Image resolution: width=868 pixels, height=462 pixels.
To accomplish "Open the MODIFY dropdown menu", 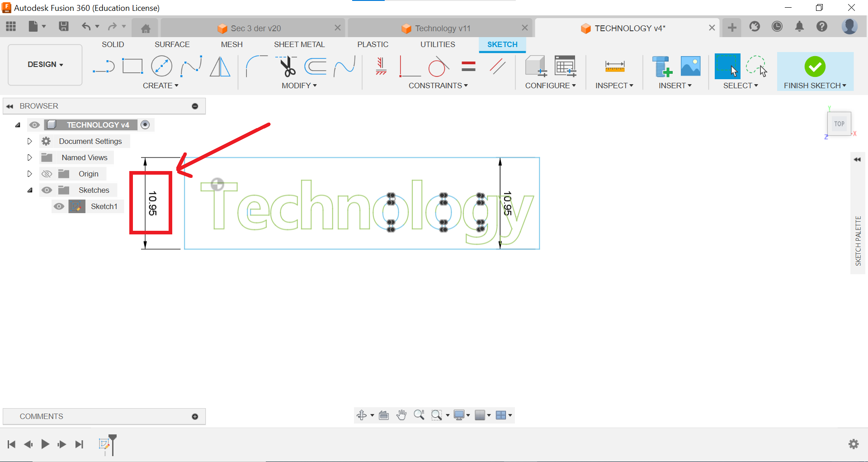I will click(x=299, y=86).
